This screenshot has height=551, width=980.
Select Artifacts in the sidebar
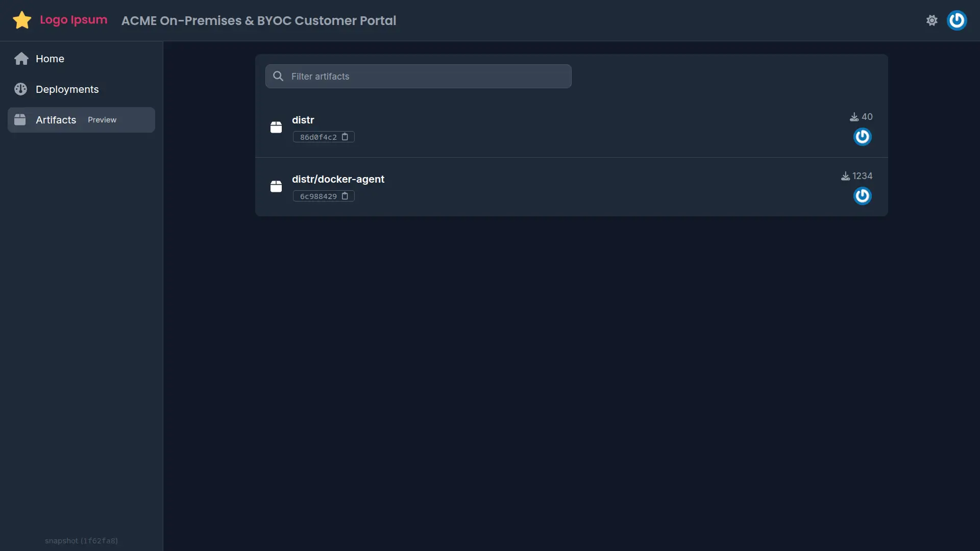[81, 120]
